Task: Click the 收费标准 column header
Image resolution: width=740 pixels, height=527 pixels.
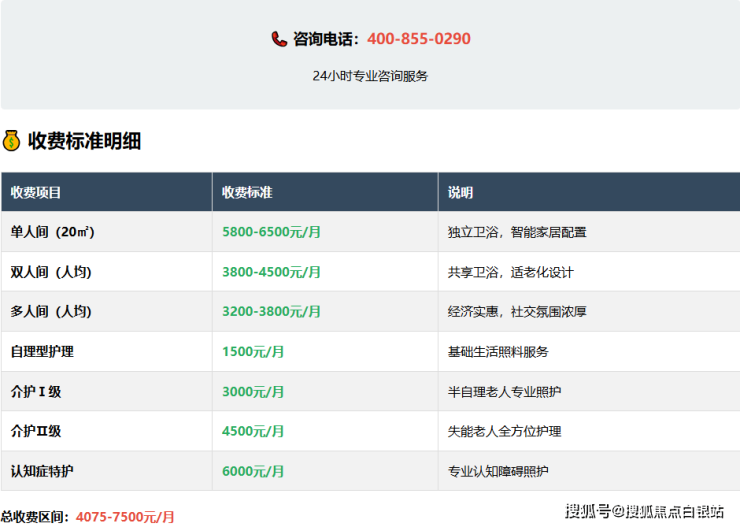Action: point(247,192)
